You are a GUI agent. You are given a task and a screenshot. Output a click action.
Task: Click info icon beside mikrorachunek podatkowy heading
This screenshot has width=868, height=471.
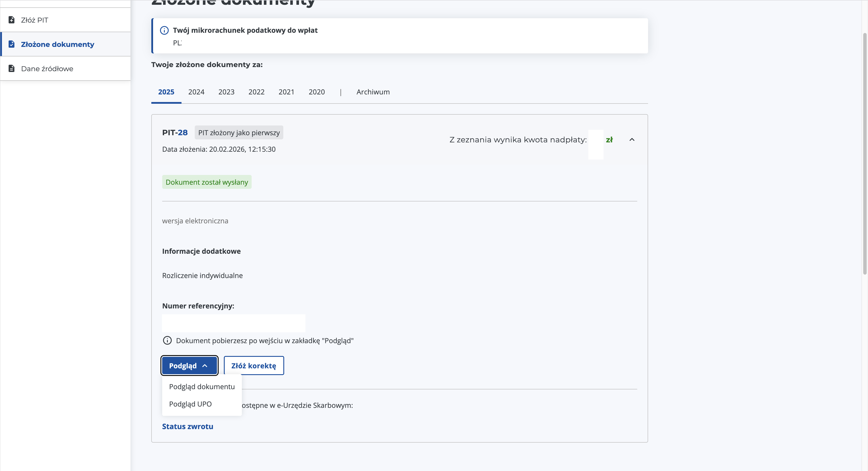(164, 30)
